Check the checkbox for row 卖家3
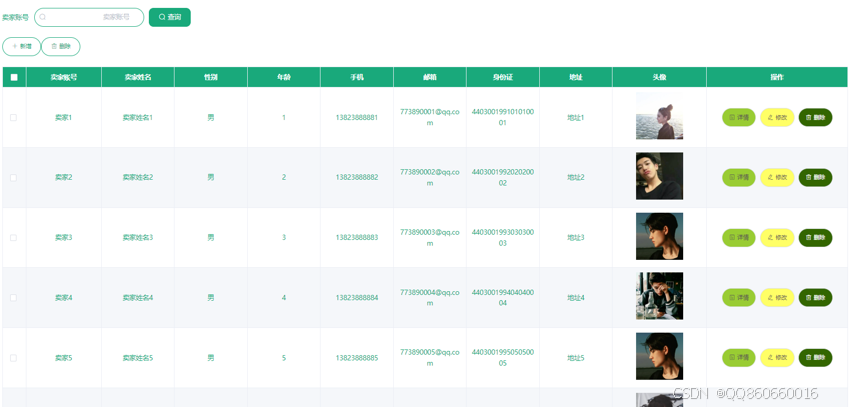Image resolution: width=849 pixels, height=409 pixels. coord(14,238)
